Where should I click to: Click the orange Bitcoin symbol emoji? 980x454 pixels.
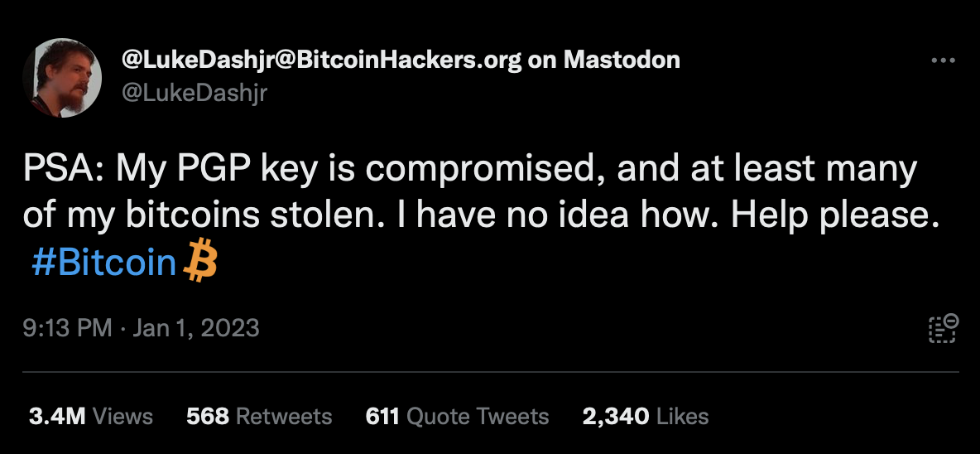tap(198, 263)
